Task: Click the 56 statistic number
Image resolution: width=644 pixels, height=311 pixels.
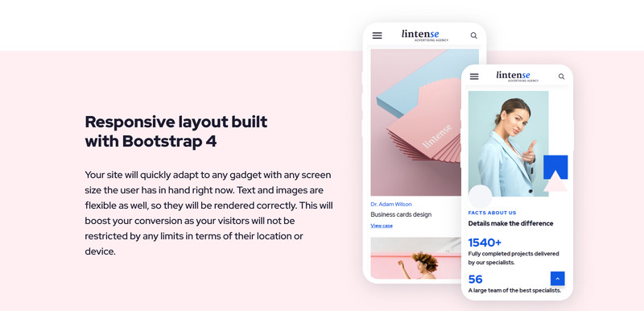Action: [x=475, y=280]
